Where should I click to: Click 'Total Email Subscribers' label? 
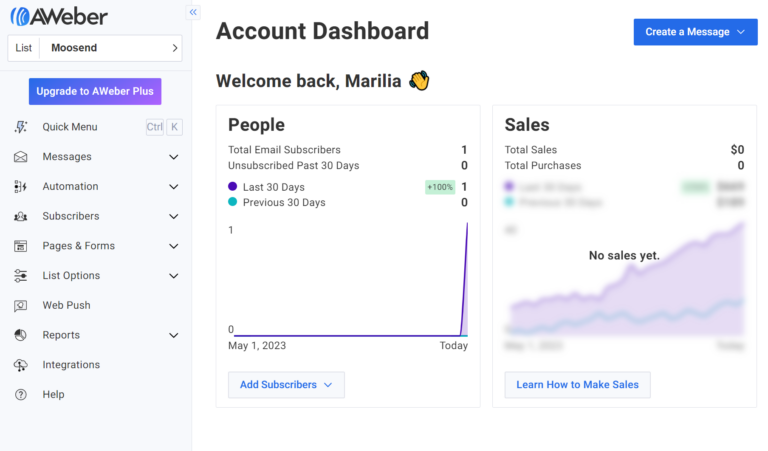tap(284, 150)
